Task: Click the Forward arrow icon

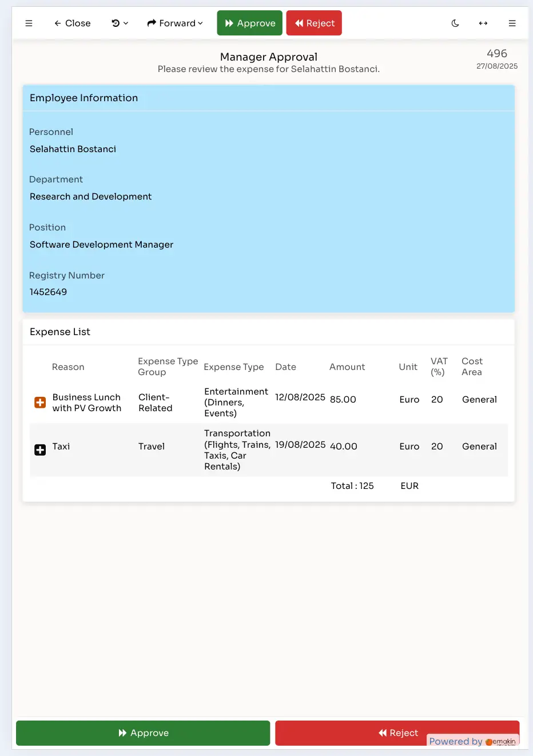Action: point(151,23)
